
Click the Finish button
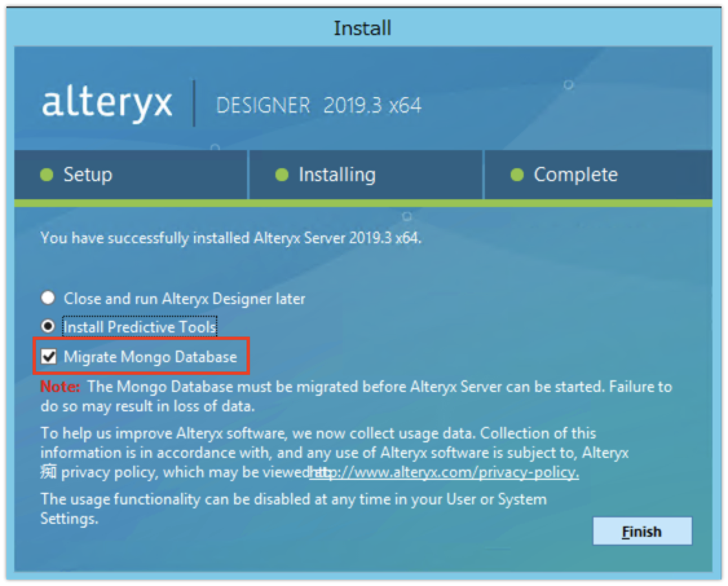coord(642,531)
